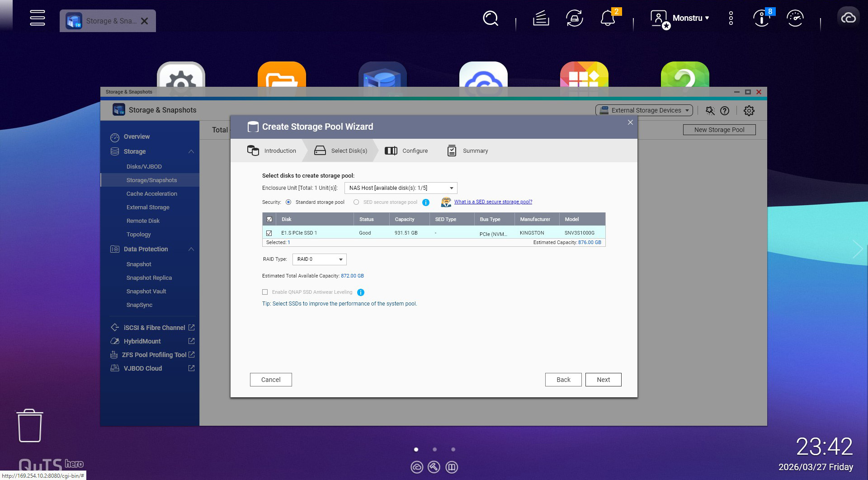Open External Storage Devices dropdown
This screenshot has width=868, height=480.
pos(644,110)
